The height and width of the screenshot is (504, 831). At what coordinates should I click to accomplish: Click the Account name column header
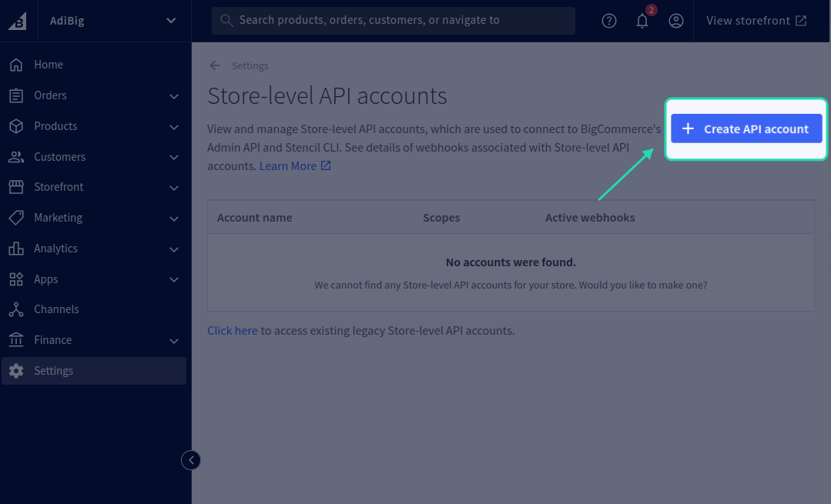(254, 218)
